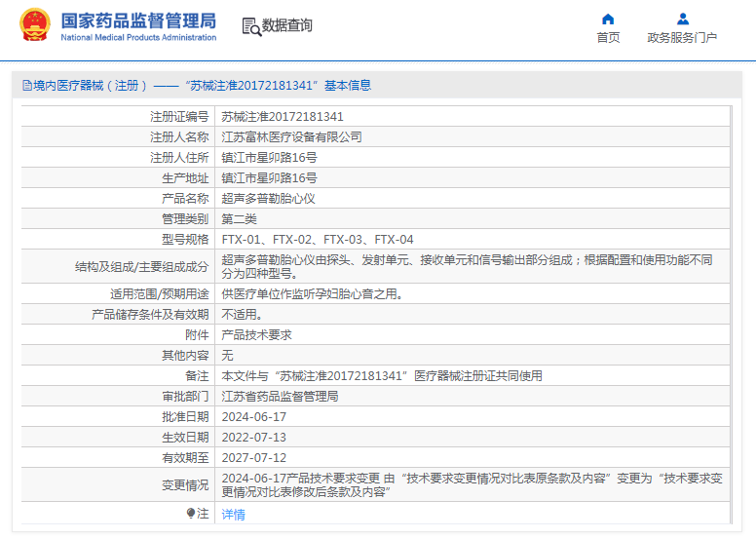Click the 备注 remark text
Viewport: 756px width, 539px height.
pos(382,376)
